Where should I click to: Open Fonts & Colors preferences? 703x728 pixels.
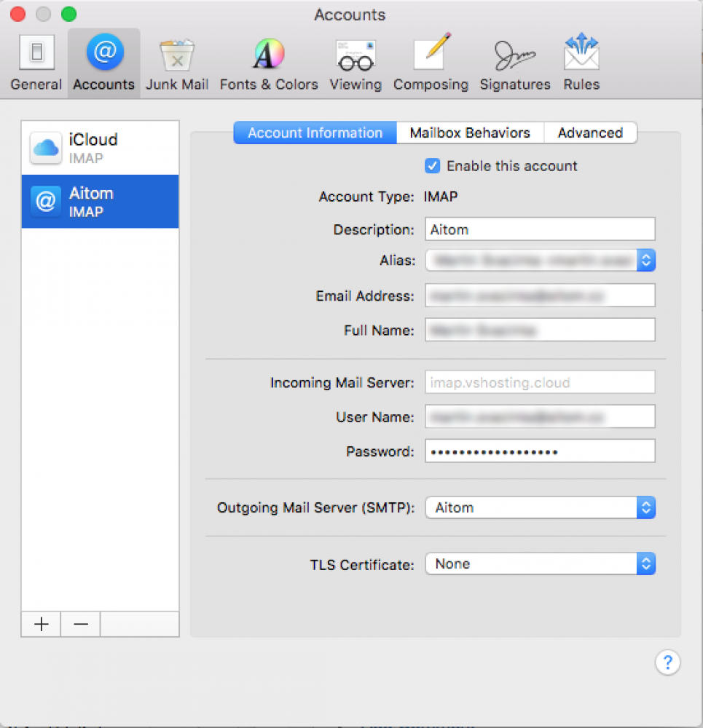point(269,64)
